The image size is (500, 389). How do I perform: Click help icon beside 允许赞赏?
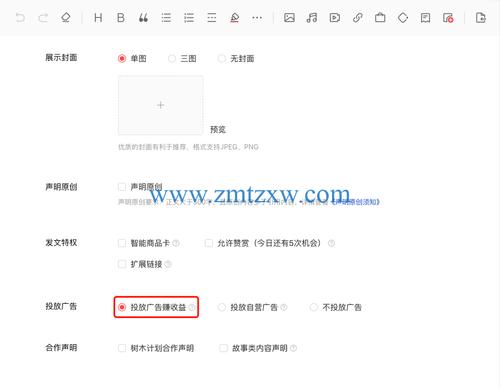click(331, 243)
